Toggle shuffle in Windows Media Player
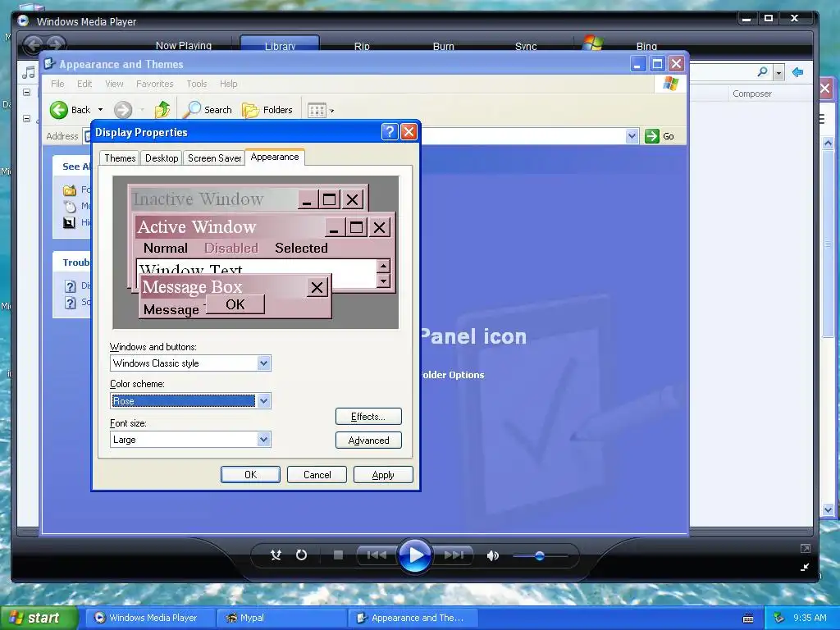 pos(276,555)
